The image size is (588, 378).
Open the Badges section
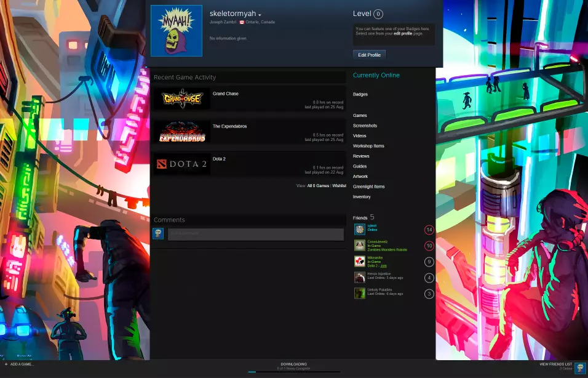pos(360,94)
